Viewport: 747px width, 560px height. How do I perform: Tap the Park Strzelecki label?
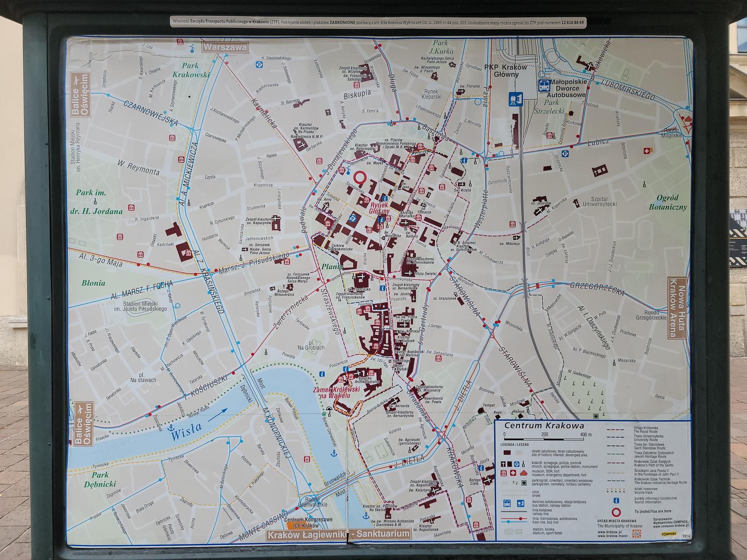[x=549, y=107]
